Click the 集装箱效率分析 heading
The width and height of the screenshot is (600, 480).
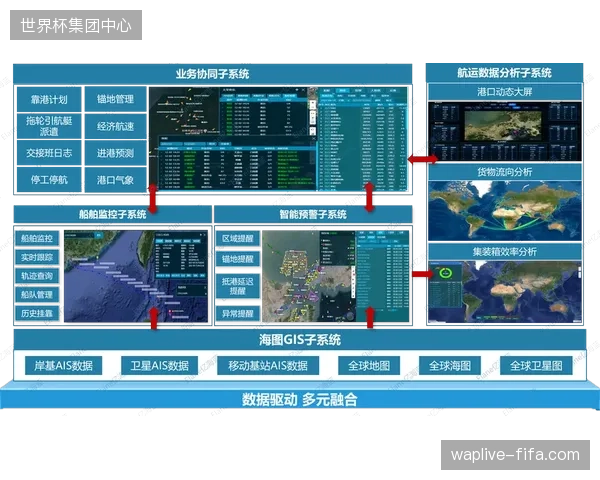[x=504, y=251]
